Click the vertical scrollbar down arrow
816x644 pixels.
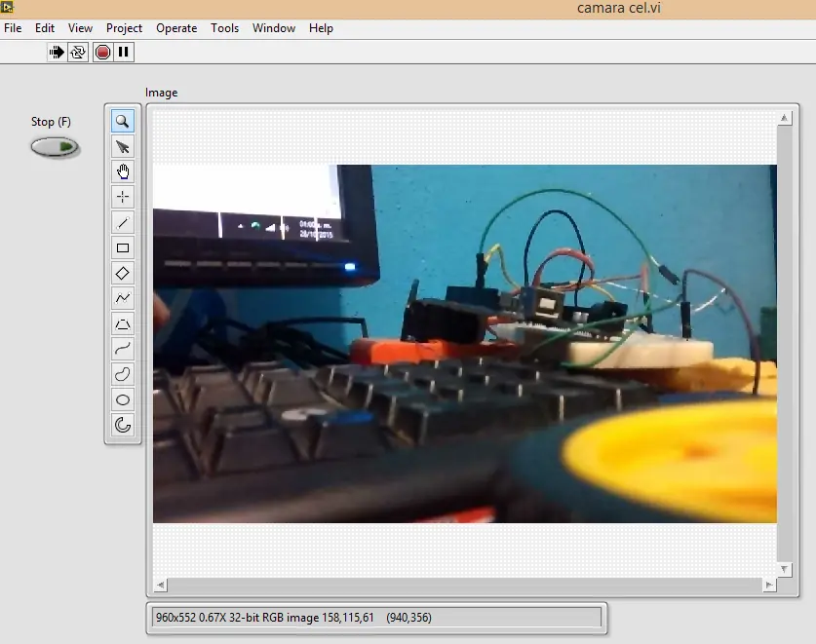click(784, 570)
